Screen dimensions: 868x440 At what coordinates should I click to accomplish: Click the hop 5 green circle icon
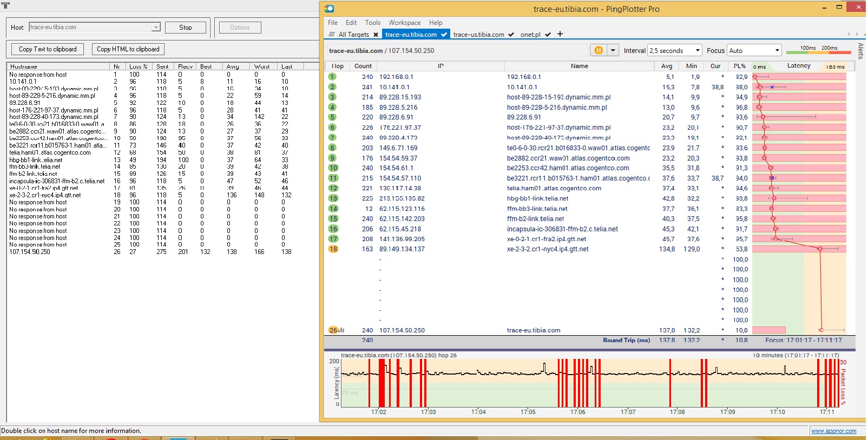332,117
